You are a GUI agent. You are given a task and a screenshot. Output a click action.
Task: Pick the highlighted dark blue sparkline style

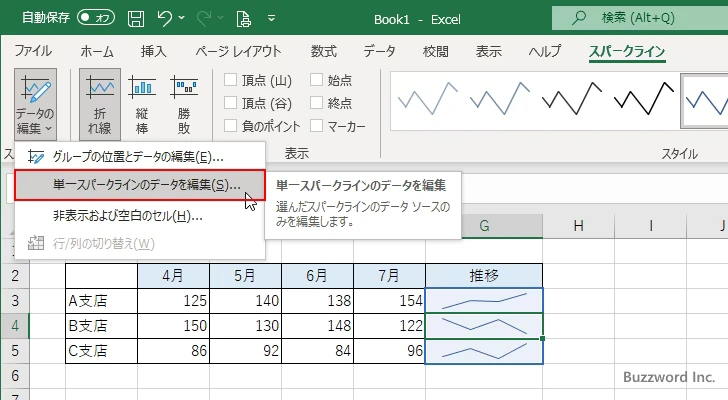(x=705, y=100)
